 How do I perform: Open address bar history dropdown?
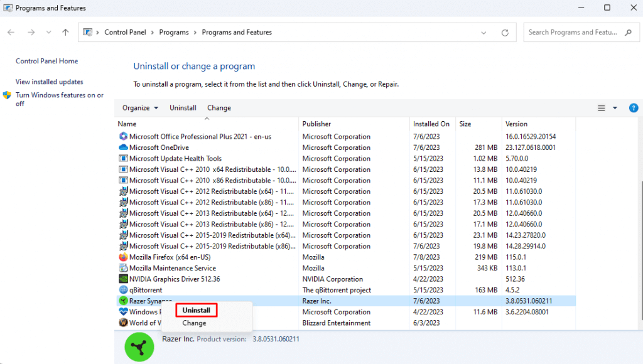point(484,33)
